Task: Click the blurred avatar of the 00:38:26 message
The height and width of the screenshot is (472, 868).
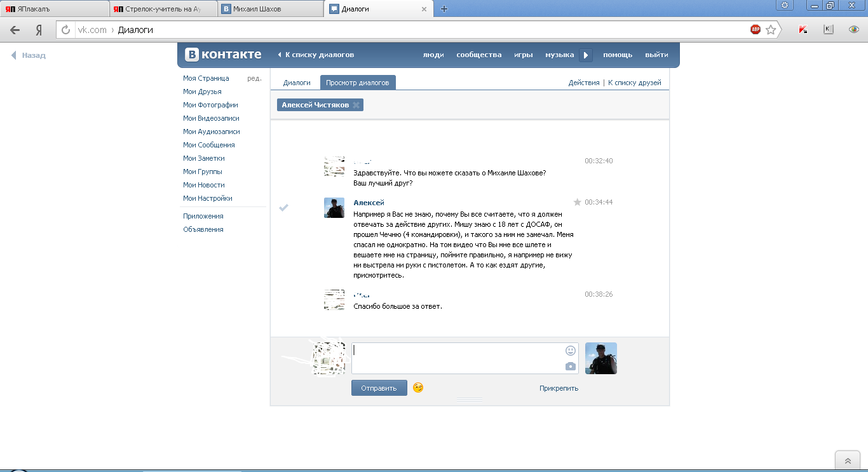Action: [334, 300]
